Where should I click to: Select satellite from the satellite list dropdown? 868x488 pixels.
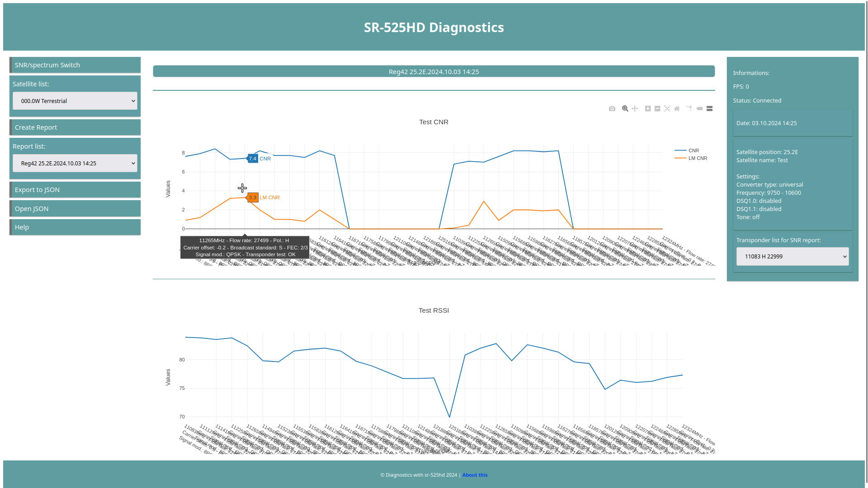tap(75, 101)
